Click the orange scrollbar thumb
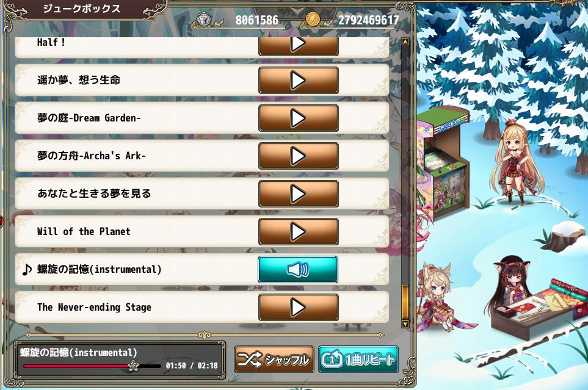 tap(405, 302)
